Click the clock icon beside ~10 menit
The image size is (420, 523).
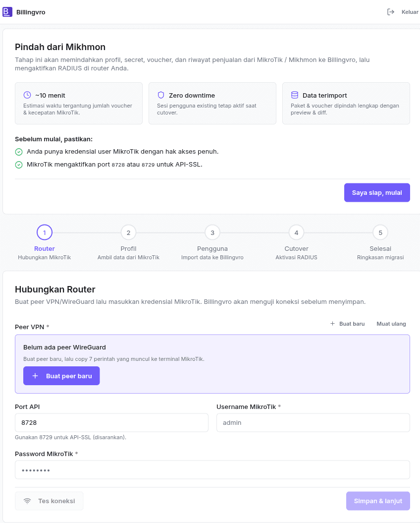point(27,95)
